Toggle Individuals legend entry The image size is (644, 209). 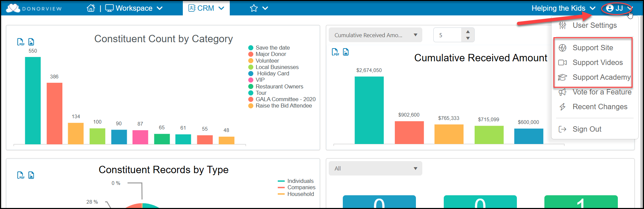tap(296, 181)
